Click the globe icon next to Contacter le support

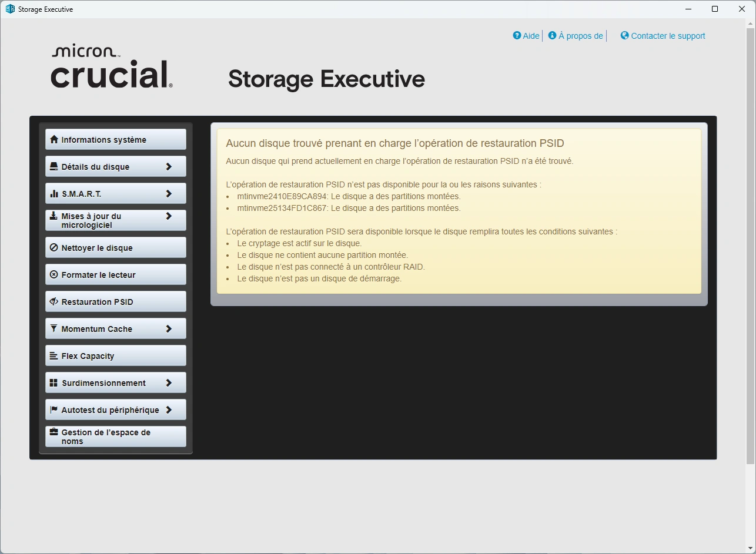click(624, 35)
